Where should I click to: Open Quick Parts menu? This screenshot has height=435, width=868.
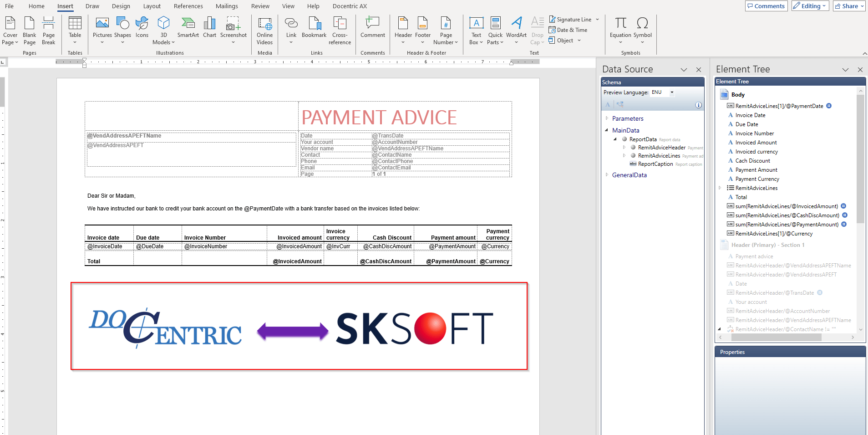[495, 31]
